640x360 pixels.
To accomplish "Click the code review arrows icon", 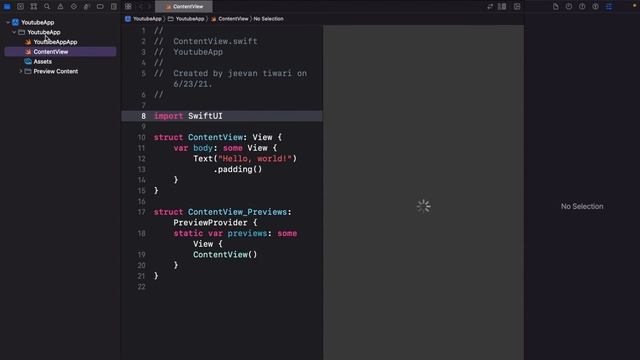I will tap(490, 7).
